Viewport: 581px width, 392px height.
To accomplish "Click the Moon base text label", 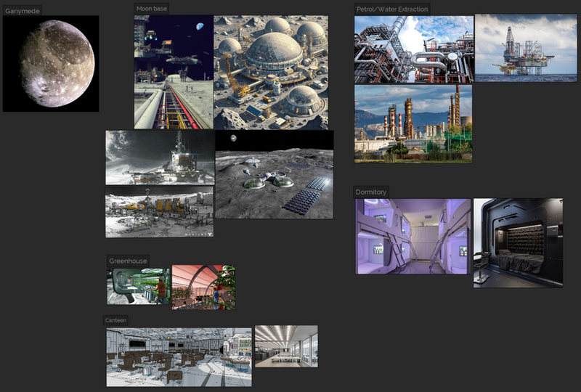I will (x=153, y=8).
